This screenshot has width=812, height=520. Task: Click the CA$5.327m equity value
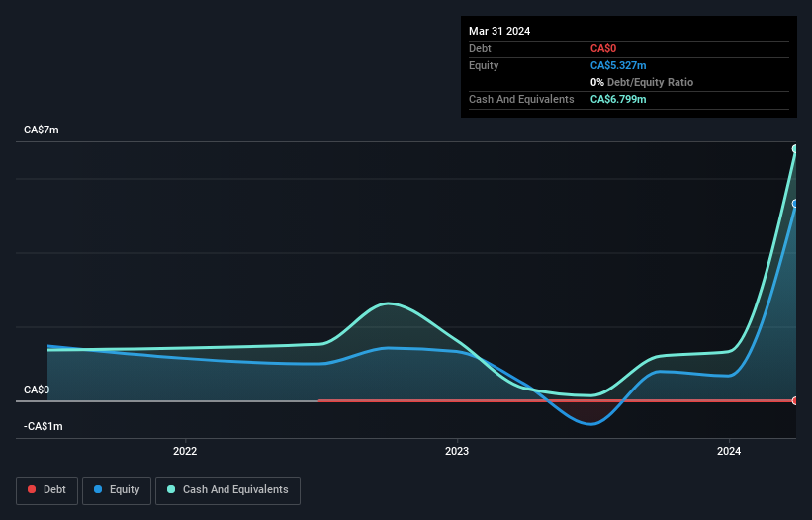click(618, 65)
